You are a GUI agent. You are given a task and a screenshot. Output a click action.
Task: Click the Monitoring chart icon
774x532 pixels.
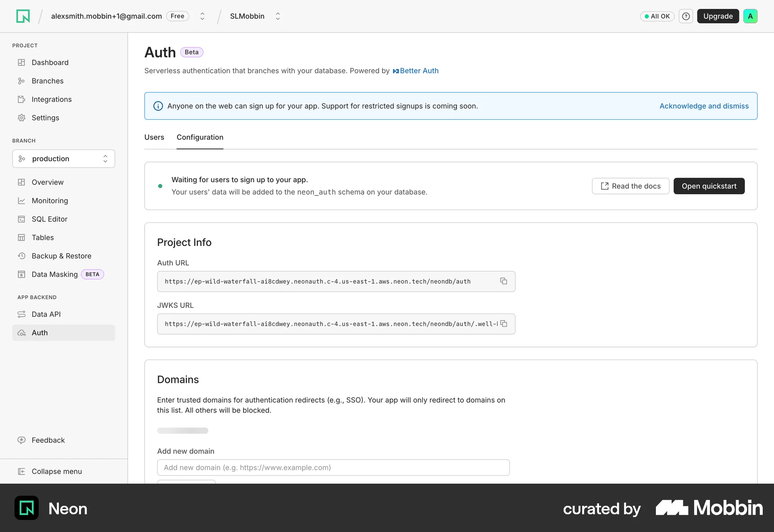(21, 201)
